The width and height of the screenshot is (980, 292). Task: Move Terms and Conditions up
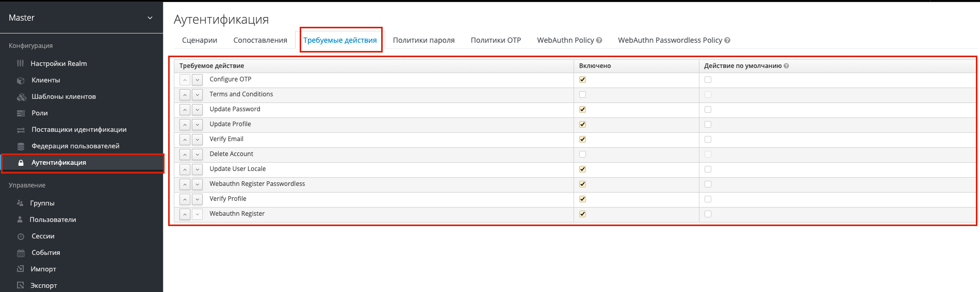(x=185, y=95)
